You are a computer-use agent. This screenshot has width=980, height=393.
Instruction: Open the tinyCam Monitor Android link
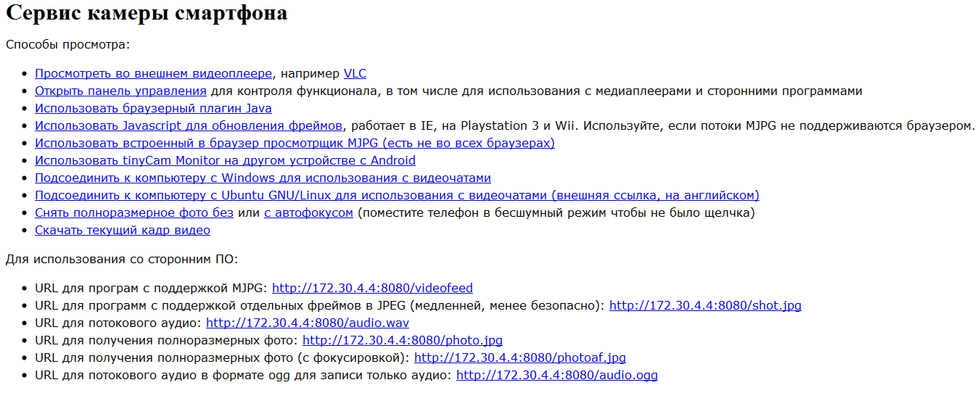point(225,160)
